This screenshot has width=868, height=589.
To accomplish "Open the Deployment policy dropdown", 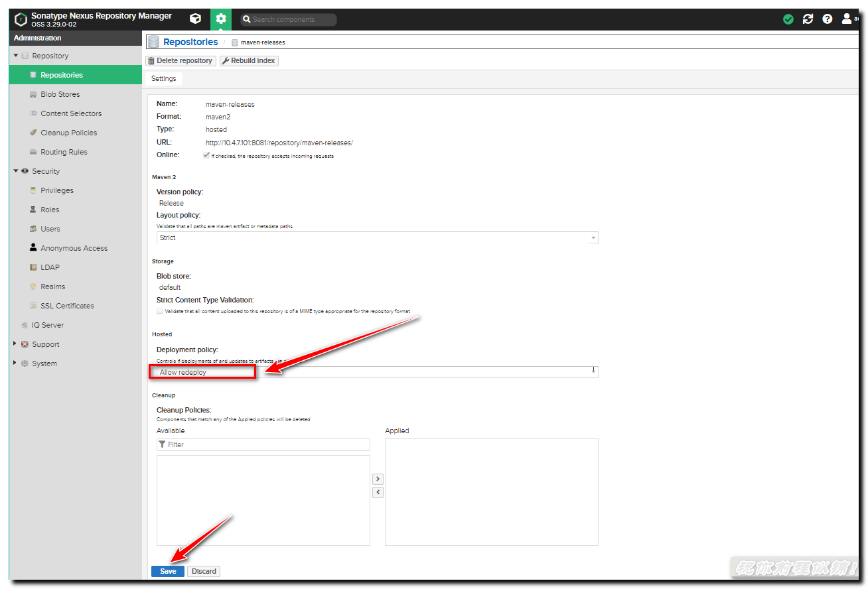I will tap(378, 372).
